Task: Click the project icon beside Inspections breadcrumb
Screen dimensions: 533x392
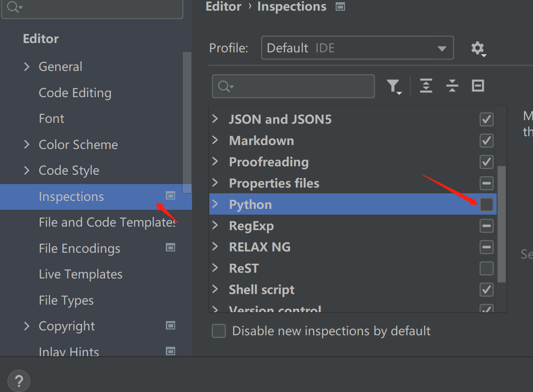Action: click(x=340, y=7)
